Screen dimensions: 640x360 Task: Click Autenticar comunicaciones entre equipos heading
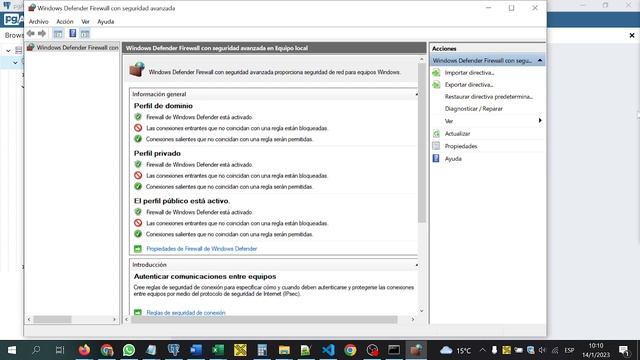(x=205, y=276)
